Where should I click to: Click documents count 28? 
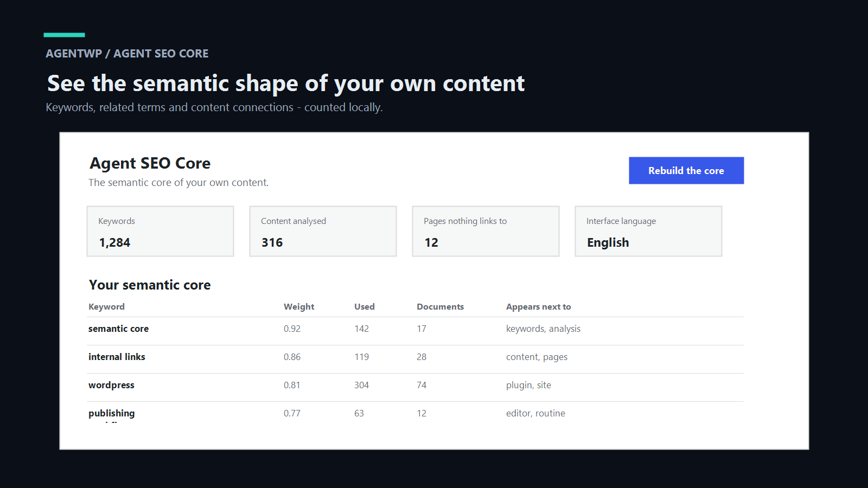tap(422, 357)
